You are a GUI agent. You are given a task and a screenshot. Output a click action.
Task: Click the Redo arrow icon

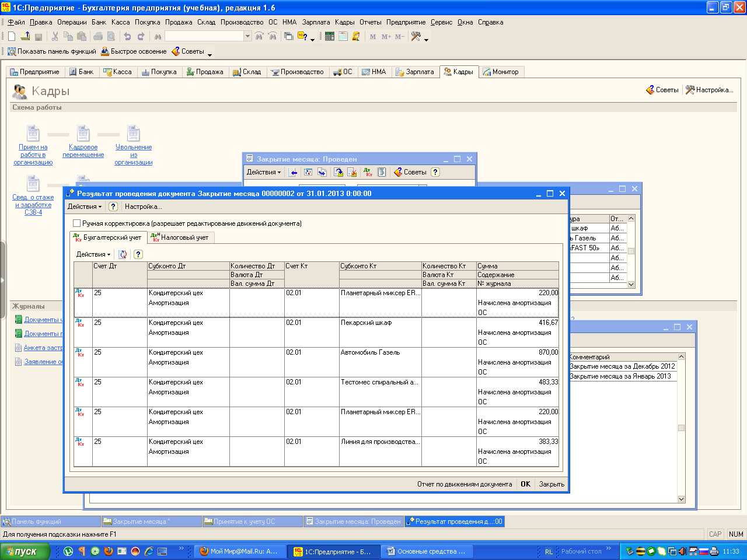point(141,36)
